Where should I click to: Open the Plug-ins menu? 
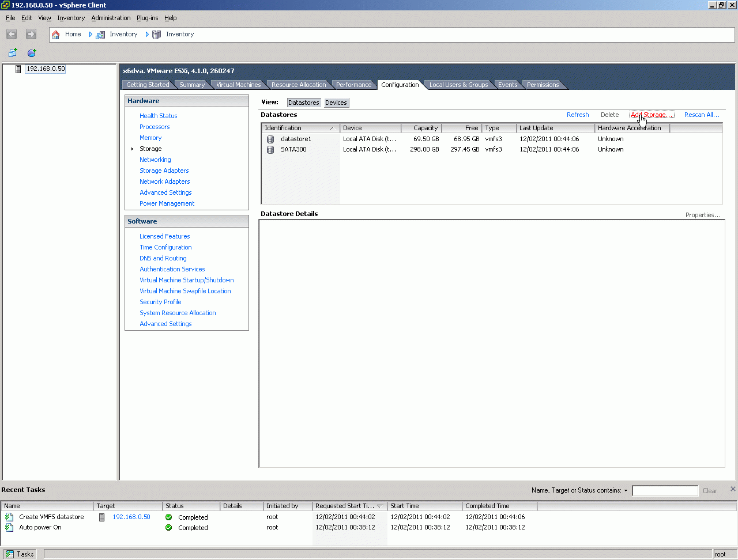147,18
